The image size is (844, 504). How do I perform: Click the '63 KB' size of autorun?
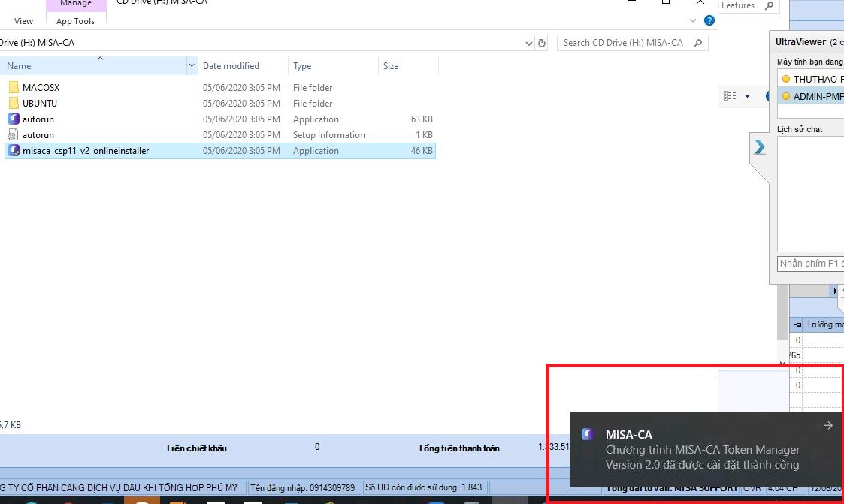pos(422,119)
